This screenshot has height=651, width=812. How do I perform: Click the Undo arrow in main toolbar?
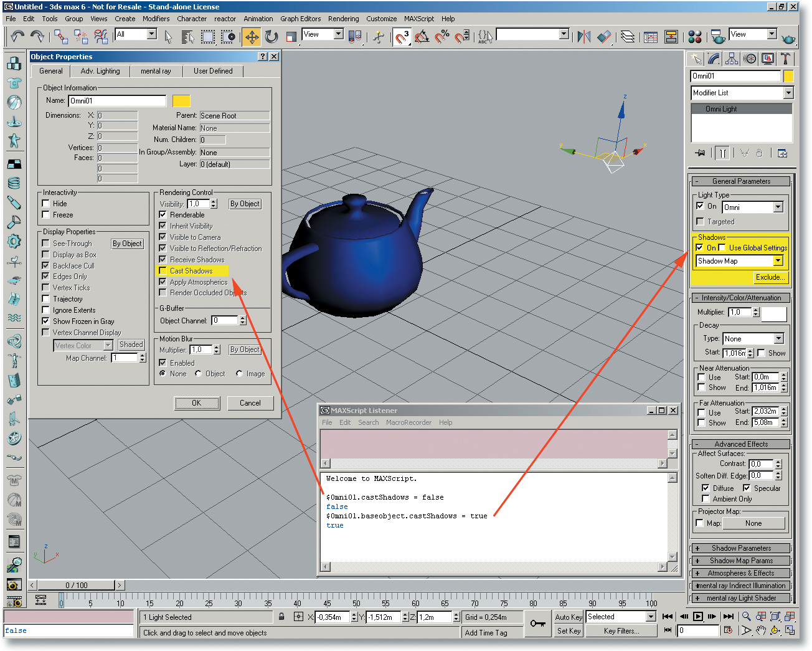click(17, 37)
